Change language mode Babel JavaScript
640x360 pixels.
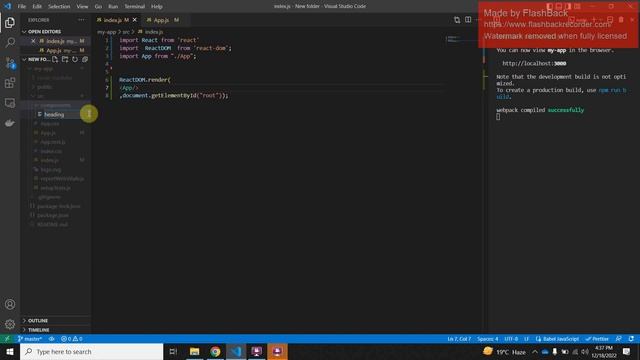pyautogui.click(x=557, y=339)
